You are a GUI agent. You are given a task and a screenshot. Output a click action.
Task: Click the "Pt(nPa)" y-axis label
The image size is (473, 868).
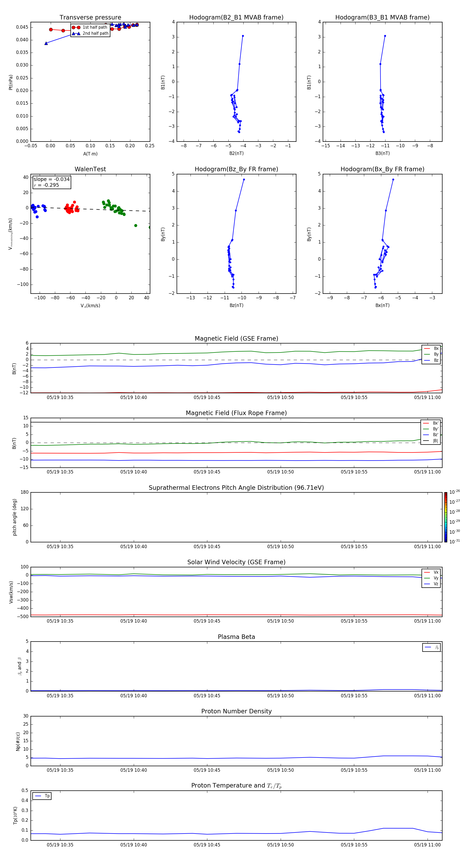[x=11, y=82]
